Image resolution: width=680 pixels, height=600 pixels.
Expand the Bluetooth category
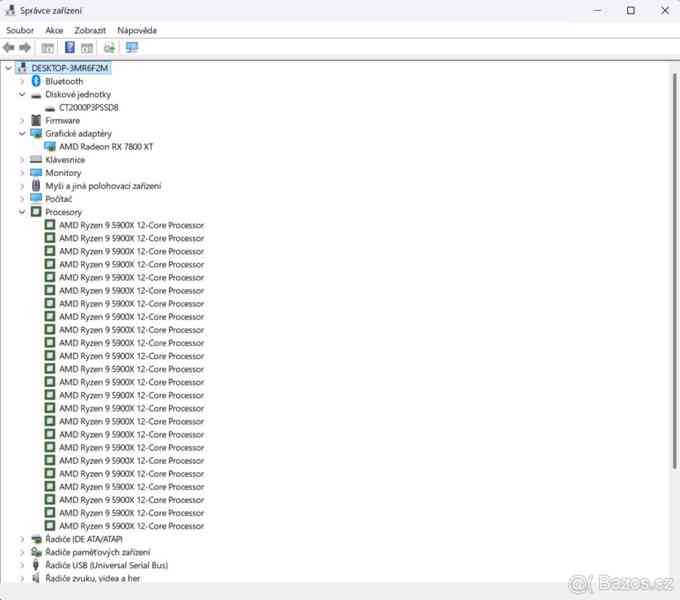click(22, 81)
